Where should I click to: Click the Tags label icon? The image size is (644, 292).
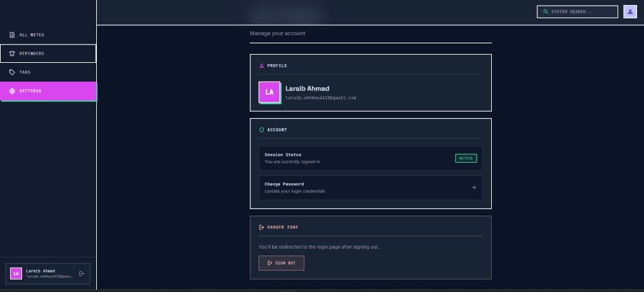pyautogui.click(x=12, y=72)
